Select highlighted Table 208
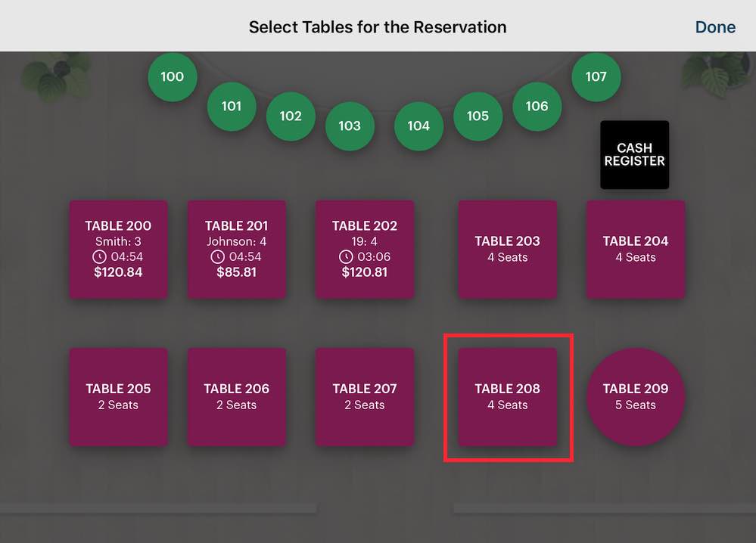 click(507, 397)
